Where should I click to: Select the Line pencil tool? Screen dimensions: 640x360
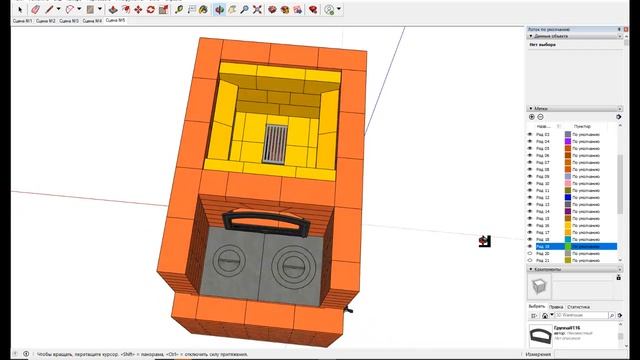tap(49, 9)
